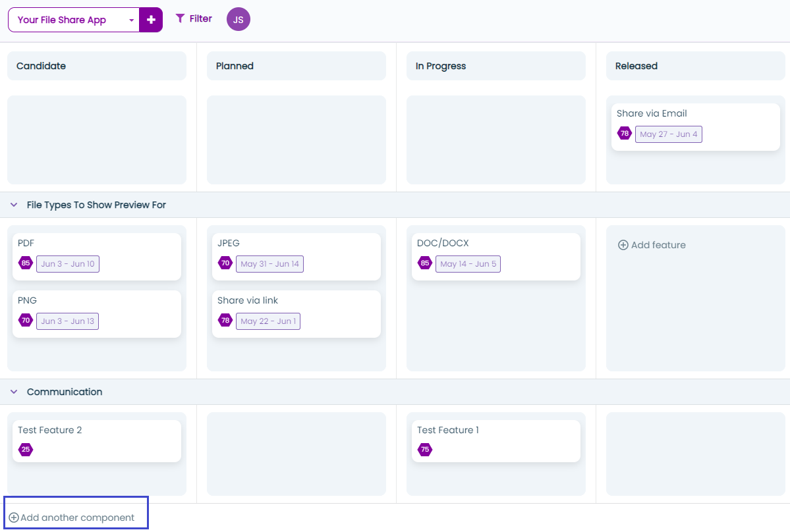Click the Released column header
This screenshot has width=790, height=532.
pyautogui.click(x=695, y=66)
